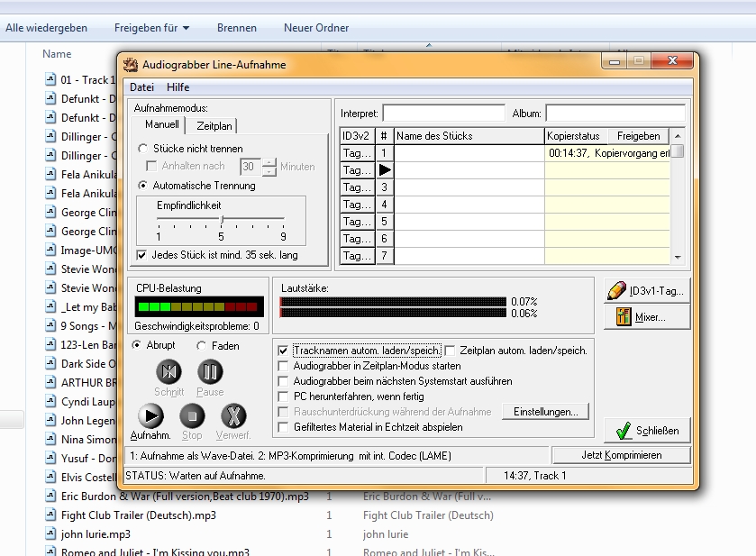The height and width of the screenshot is (556, 756).
Task: Select the Stücke nicht trennen option
Action: (x=142, y=149)
